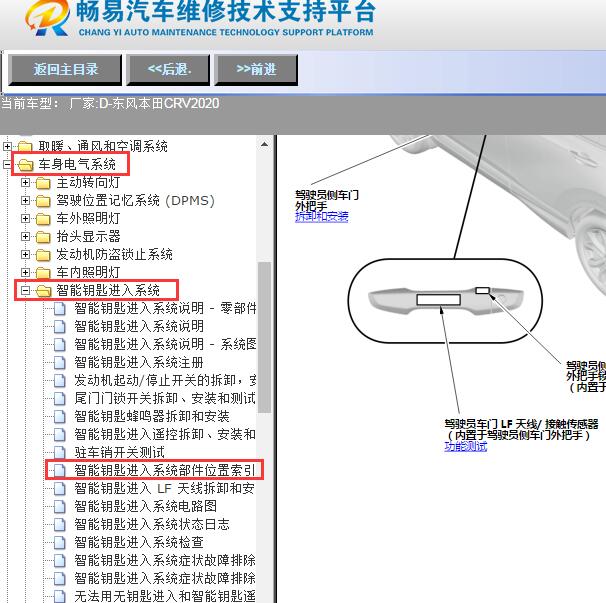Click document icon for 智能钥匙蜂鸣器拆卸和安装

tap(60, 416)
